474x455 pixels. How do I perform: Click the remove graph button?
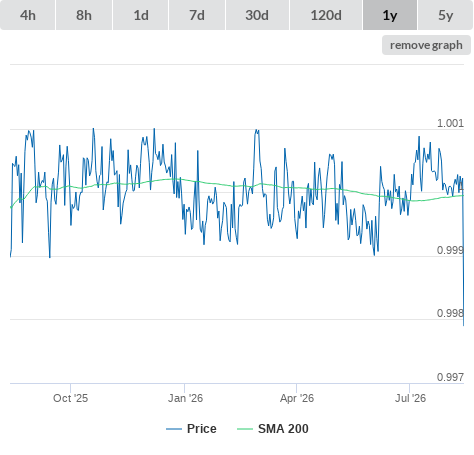[x=426, y=45]
